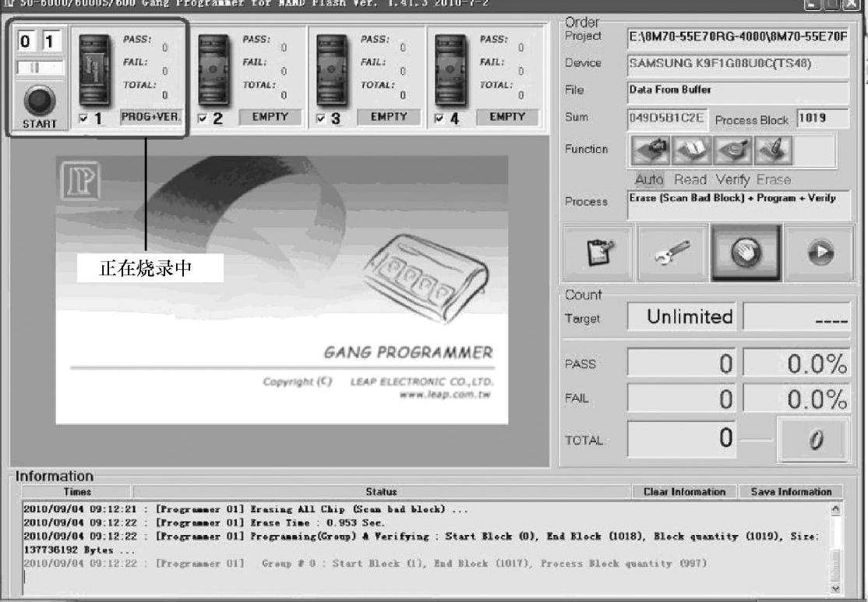Click the Process Block field showing 1019
The image size is (868, 602).
[x=823, y=119]
